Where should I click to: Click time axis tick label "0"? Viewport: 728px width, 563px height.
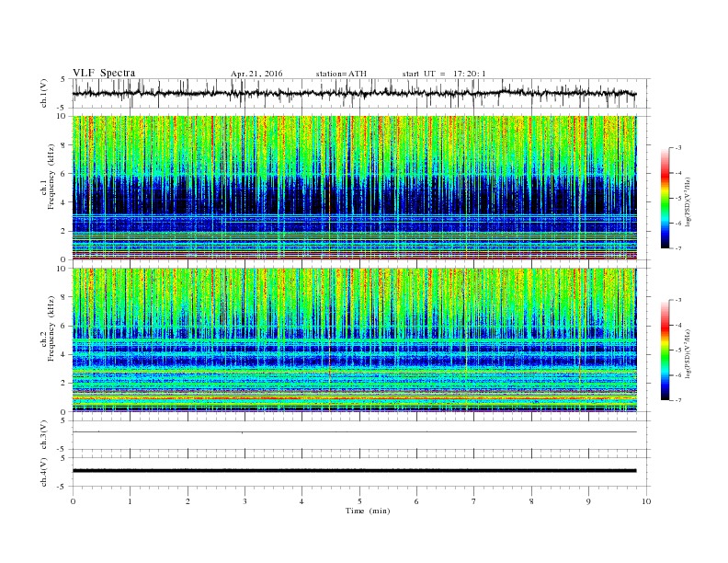coord(73,501)
